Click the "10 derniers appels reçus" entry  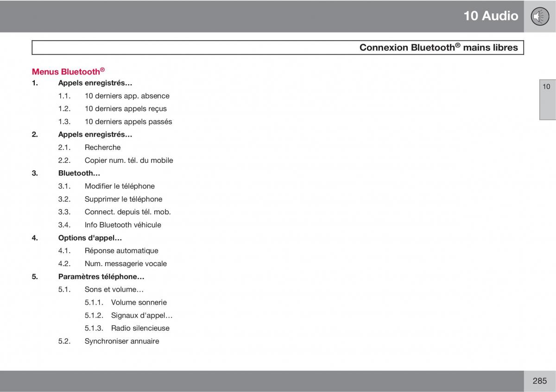click(126, 109)
